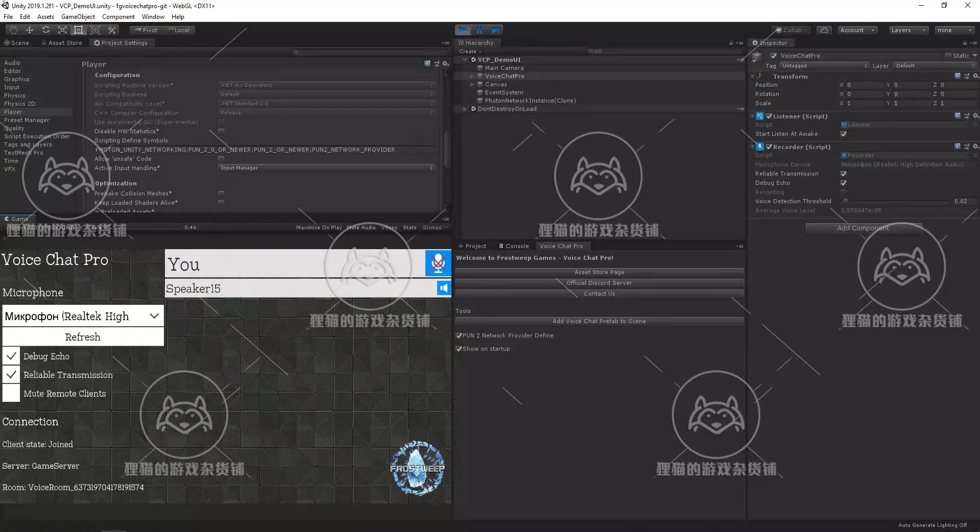The image size is (980, 532).
Task: Select the combined Transform tool
Action: click(x=95, y=30)
